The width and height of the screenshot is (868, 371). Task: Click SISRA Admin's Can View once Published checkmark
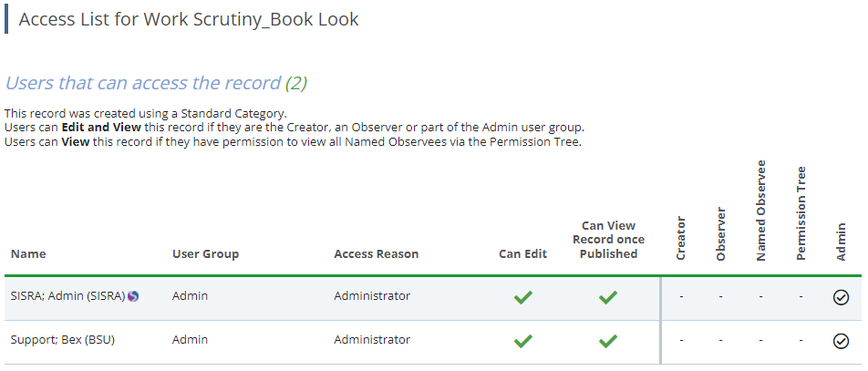608,297
